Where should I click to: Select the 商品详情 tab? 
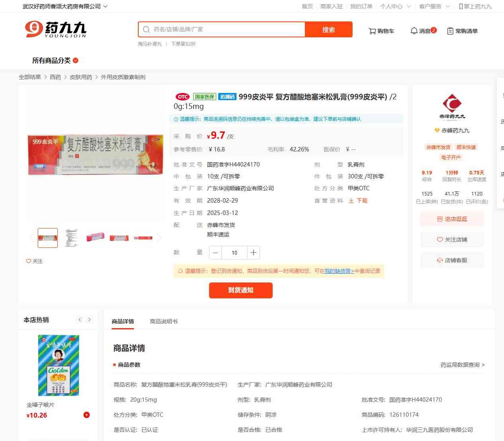coord(123,321)
